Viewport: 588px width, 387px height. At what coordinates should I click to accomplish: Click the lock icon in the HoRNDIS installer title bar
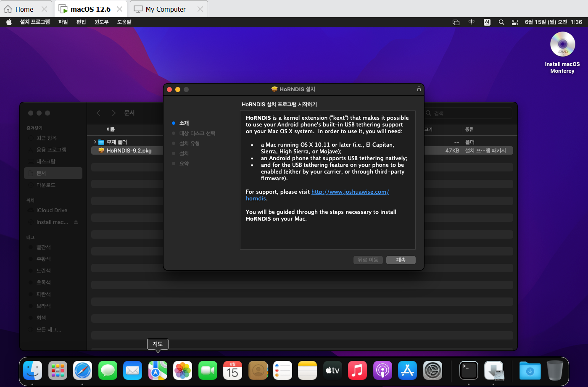pyautogui.click(x=419, y=89)
